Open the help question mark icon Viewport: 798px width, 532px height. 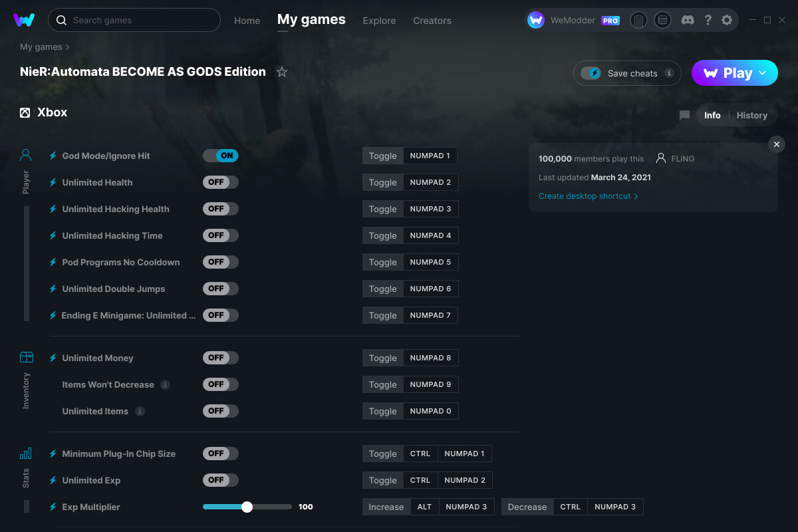click(708, 20)
